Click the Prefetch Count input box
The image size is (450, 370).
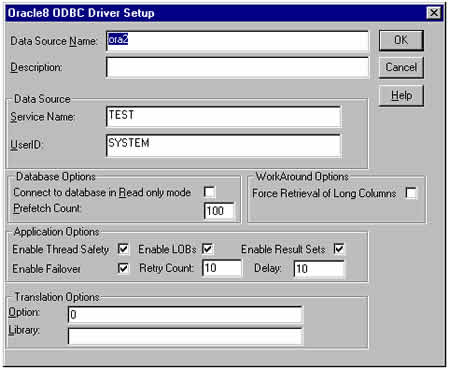[219, 211]
